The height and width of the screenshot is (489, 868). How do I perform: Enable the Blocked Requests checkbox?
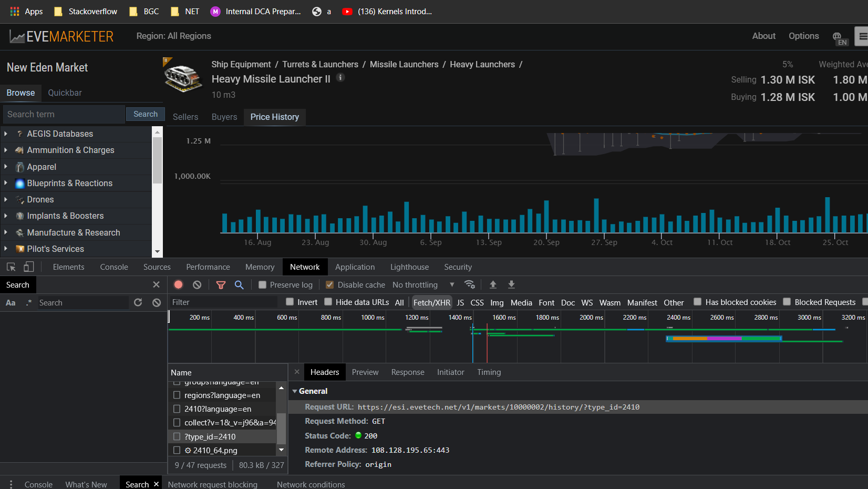coord(787,302)
